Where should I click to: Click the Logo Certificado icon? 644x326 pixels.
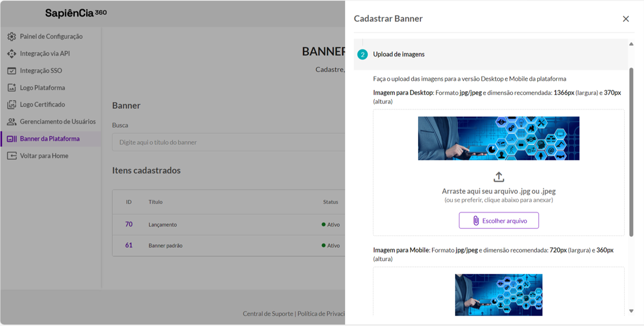[x=11, y=104]
